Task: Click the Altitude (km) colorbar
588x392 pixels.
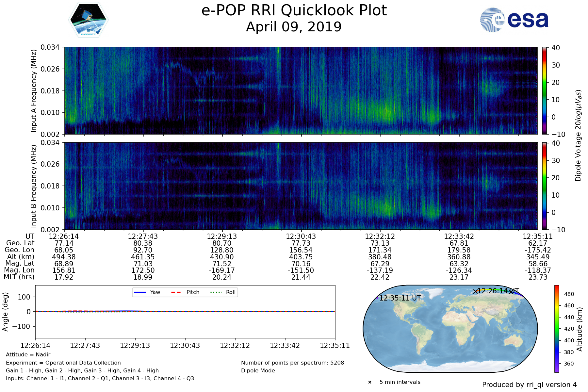Action: point(557,329)
